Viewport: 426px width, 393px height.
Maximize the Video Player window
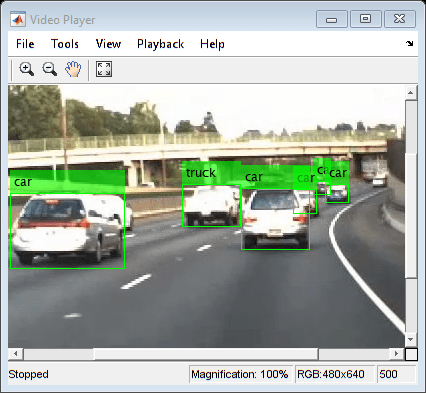365,19
